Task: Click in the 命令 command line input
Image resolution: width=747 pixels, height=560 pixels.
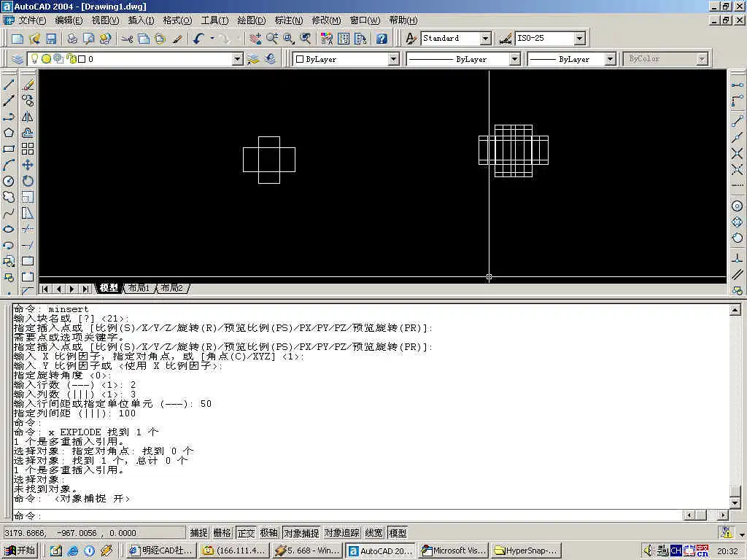Action: point(348,516)
